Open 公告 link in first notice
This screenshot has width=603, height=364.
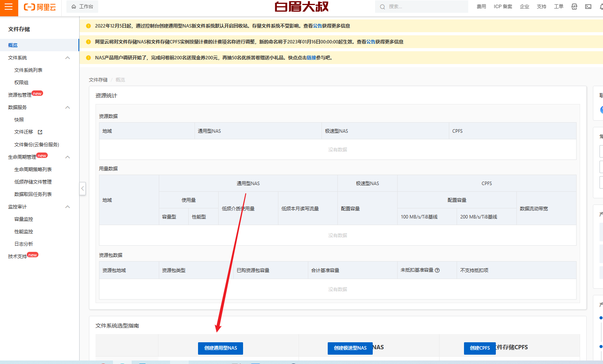[x=317, y=26]
